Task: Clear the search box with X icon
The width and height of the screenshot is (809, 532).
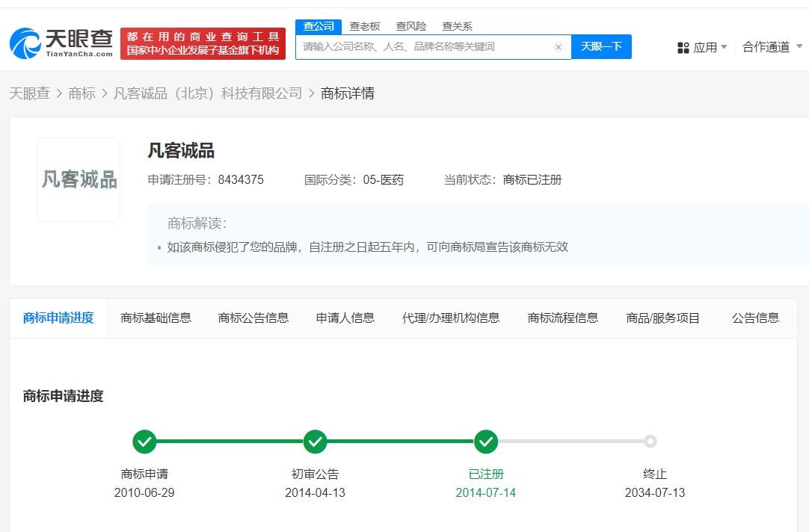Action: (558, 47)
